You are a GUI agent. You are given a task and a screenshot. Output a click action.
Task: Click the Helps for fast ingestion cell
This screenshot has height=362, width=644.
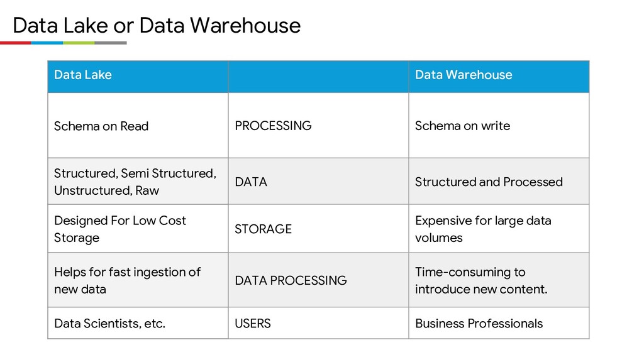click(138, 280)
